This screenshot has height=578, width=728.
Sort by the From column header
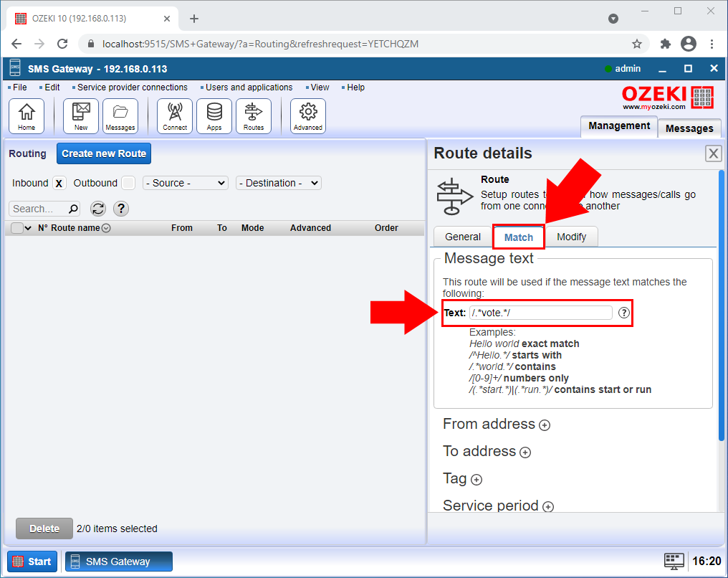(181, 228)
